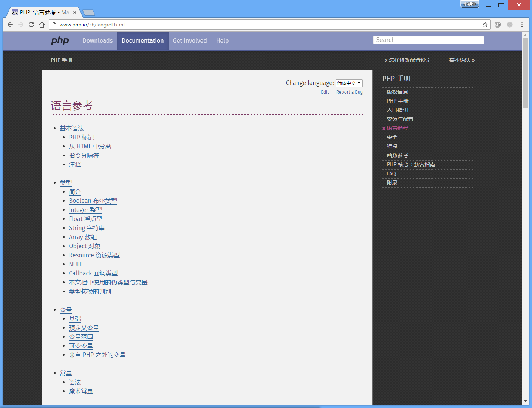Click into the Search field
Image resolution: width=532 pixels, height=408 pixels.
pyautogui.click(x=428, y=40)
